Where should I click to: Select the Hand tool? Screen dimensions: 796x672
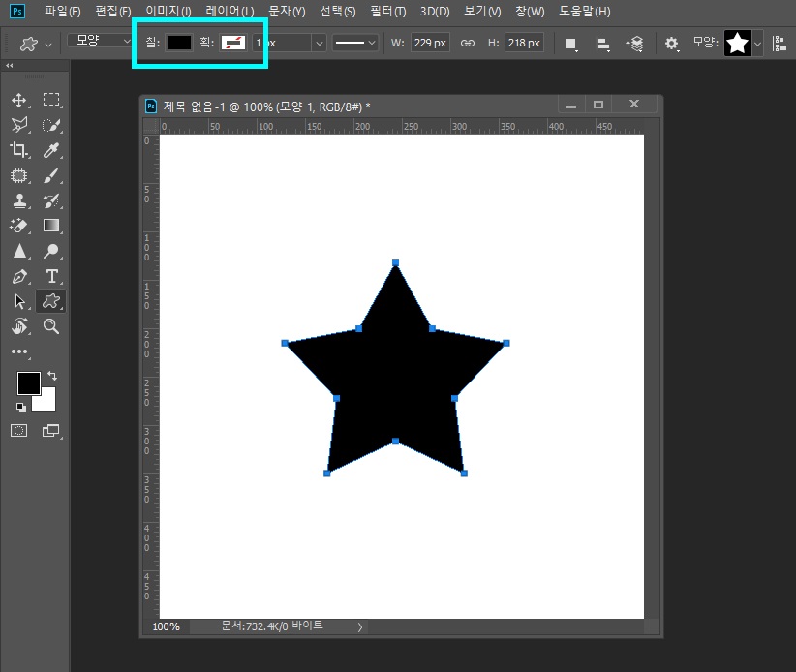[19, 326]
